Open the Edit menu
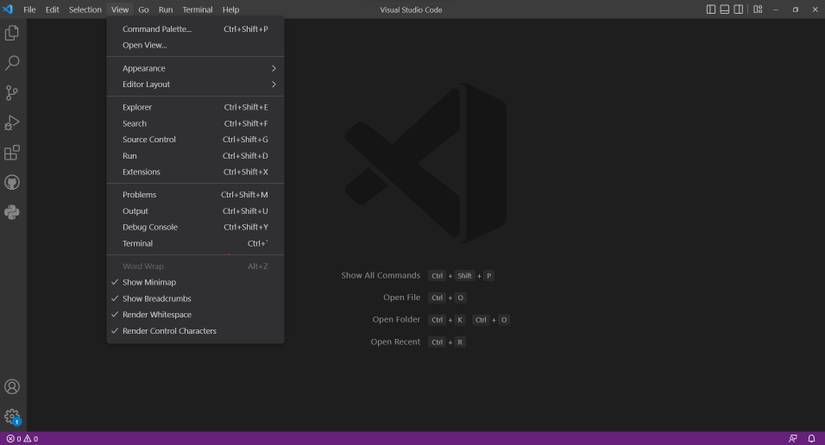 [52, 9]
